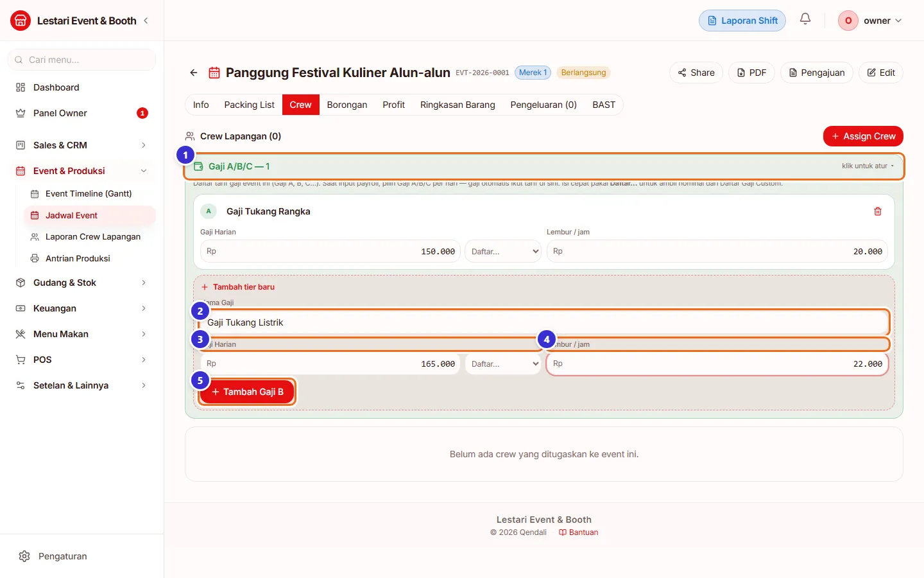Click the Keuangan money icon
Image resolution: width=924 pixels, height=578 pixels.
pyautogui.click(x=21, y=308)
